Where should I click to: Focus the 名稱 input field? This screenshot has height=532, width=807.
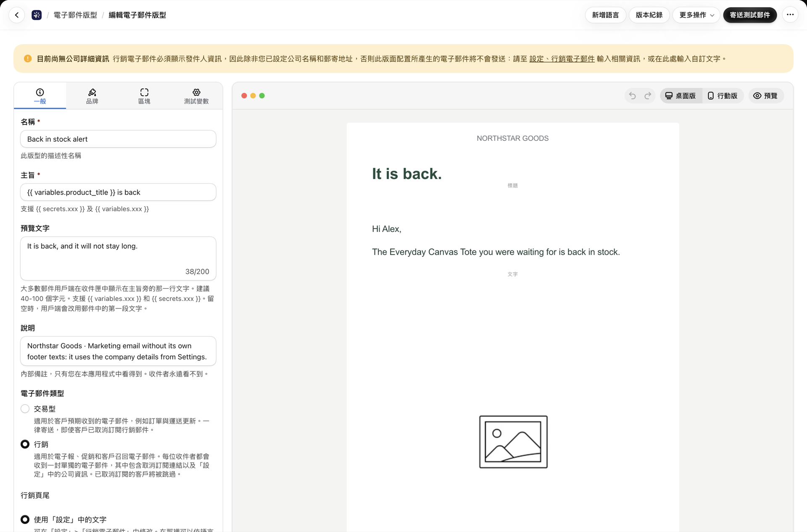[x=118, y=139]
